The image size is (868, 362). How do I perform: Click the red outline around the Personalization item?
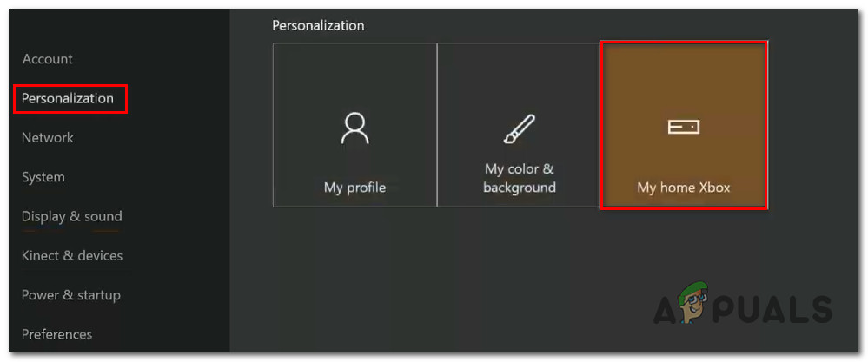coord(127,98)
